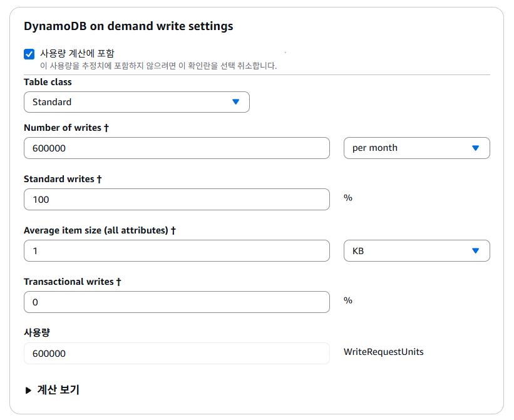514x420 pixels.
Task: Click the Transactional writes percentage field
Action: 177,302
